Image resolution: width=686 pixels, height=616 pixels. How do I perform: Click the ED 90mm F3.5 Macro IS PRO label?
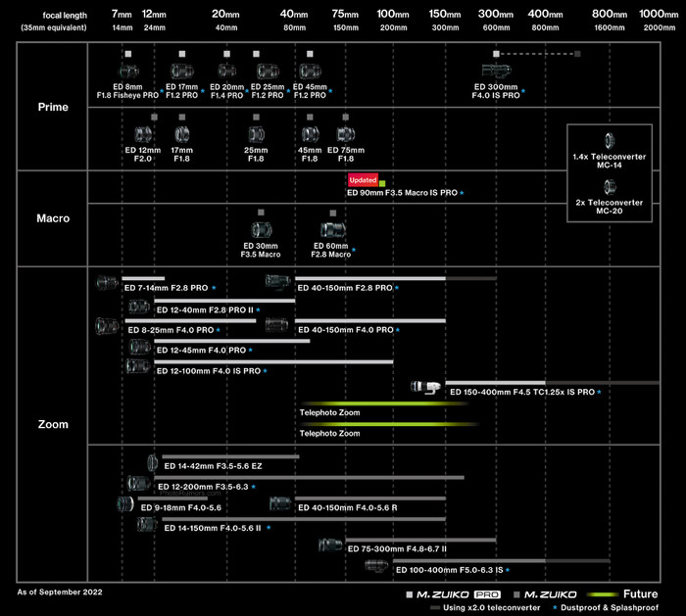[x=402, y=193]
